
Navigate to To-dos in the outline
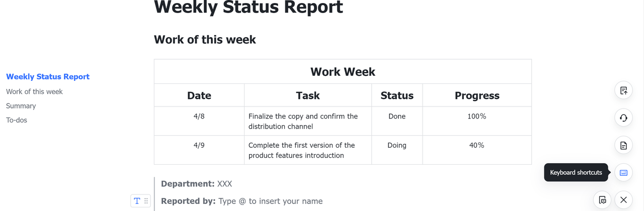coord(17,120)
